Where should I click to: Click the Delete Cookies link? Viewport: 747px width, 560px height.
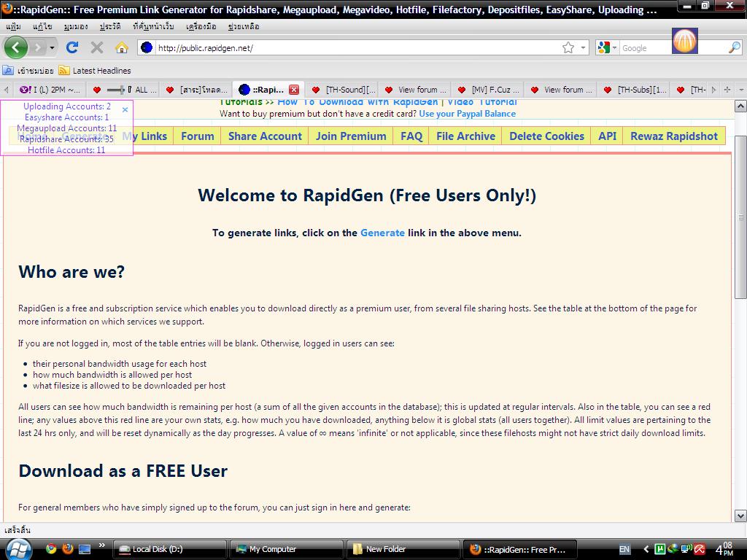tap(546, 136)
